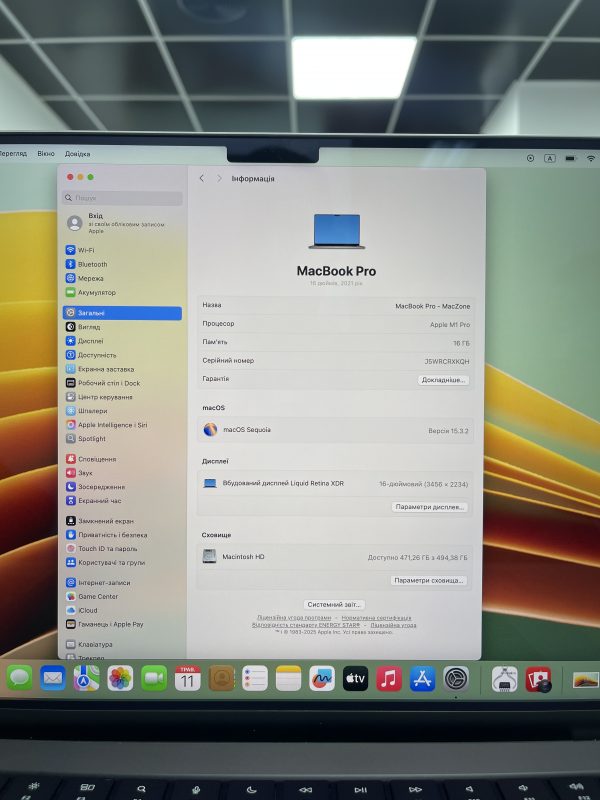Launch Mail from the Dock
600x800 pixels.
tap(53, 678)
